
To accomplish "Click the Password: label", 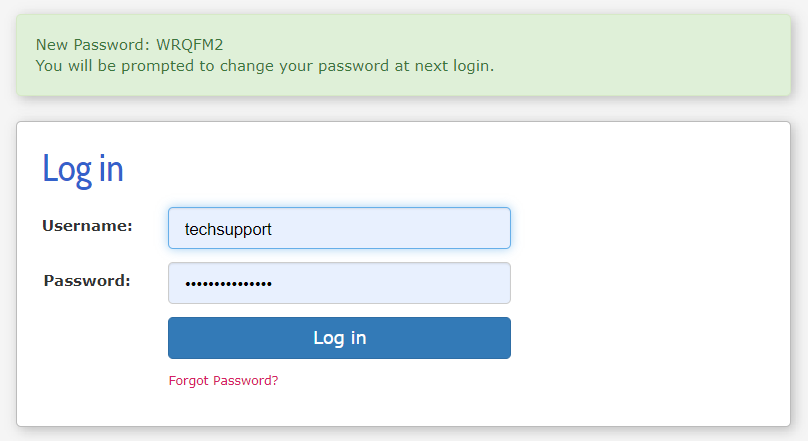I will click(87, 281).
